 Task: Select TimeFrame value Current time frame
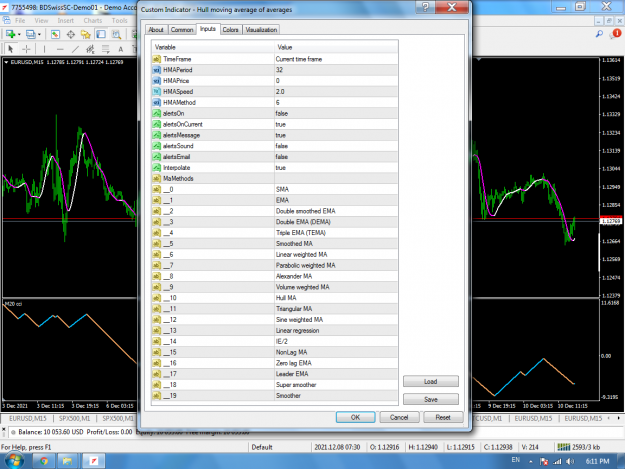[x=336, y=59]
